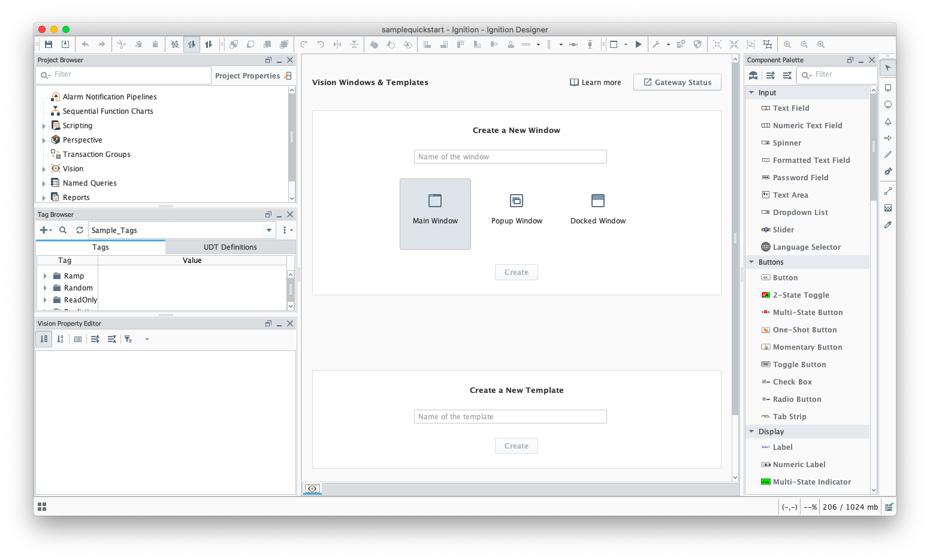Click the zoom-out magnifier in the toolbar
This screenshot has width=930, height=560.
(x=804, y=44)
